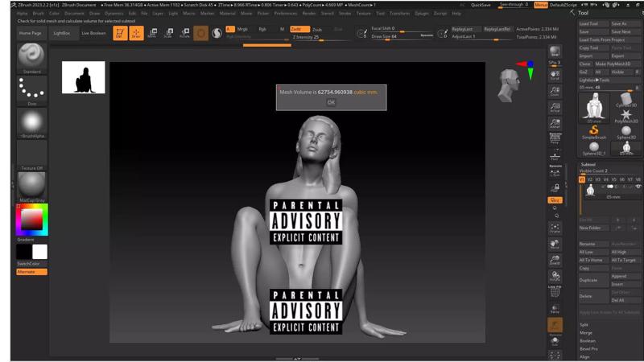The height and width of the screenshot is (362, 644).
Task: Choose the PolyMesh3D star tool
Action: point(625,114)
